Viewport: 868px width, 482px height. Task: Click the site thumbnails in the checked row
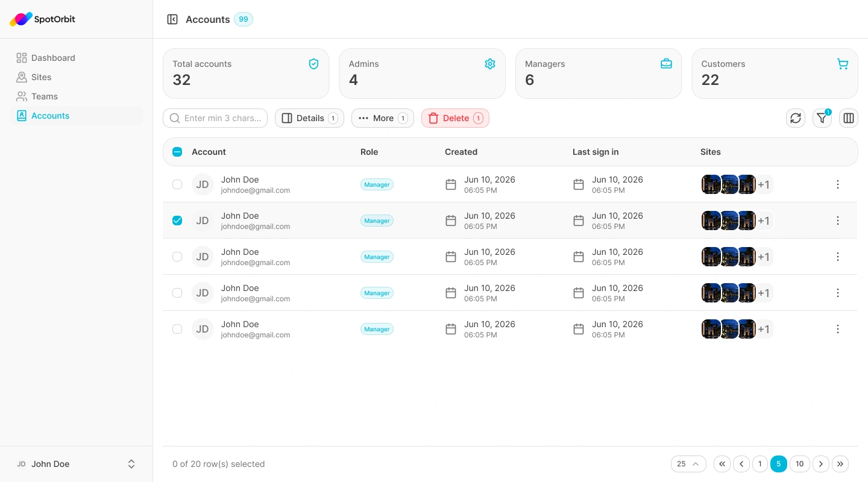point(737,221)
